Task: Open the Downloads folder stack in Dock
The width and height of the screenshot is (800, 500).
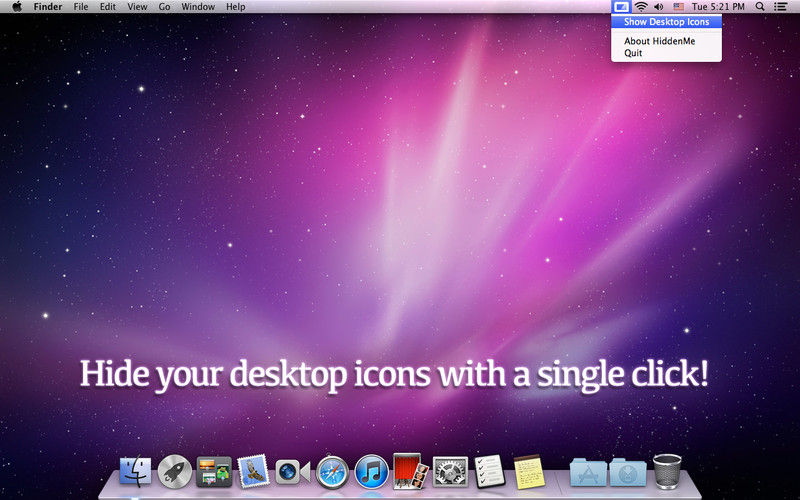Action: [x=628, y=472]
